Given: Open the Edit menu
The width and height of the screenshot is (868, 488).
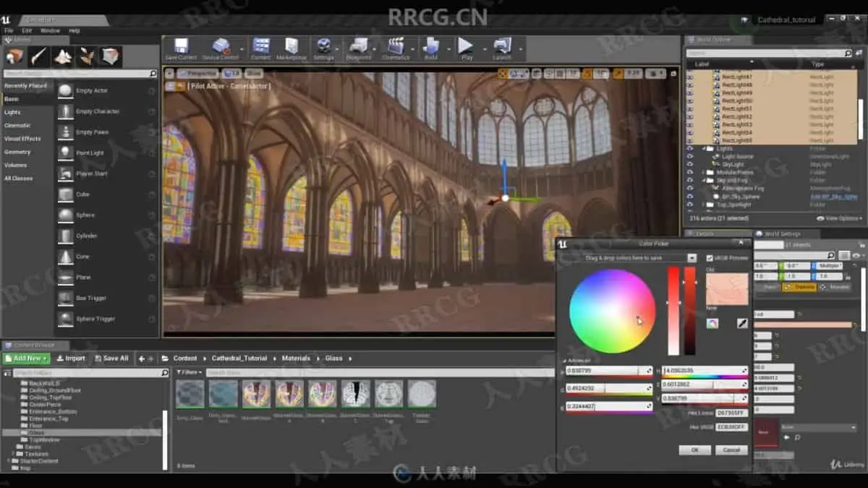Looking at the screenshot, I should point(26,31).
